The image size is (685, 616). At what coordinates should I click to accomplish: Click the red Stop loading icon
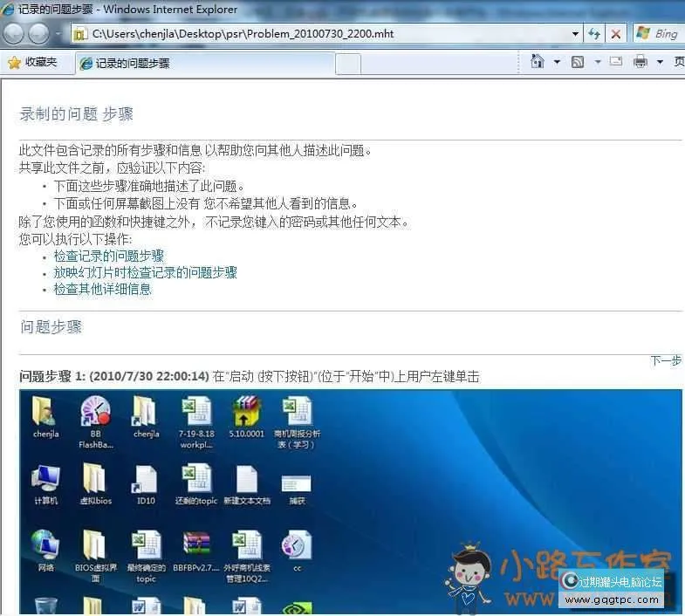click(616, 34)
